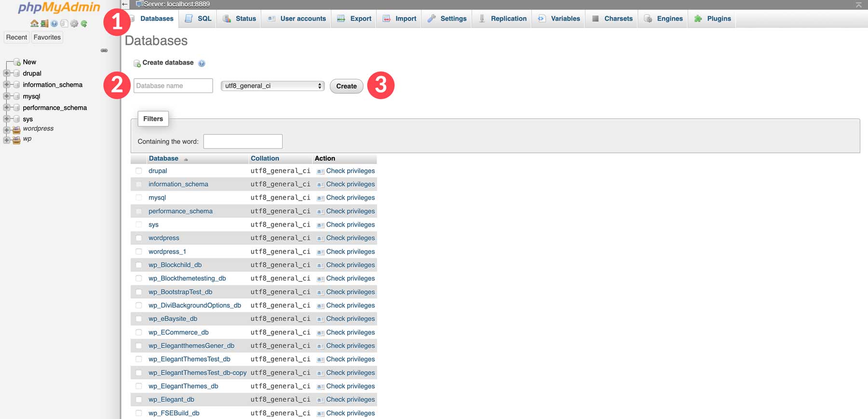Click the wp group icon in sidebar
This screenshot has height=419, width=868.
coord(16,140)
